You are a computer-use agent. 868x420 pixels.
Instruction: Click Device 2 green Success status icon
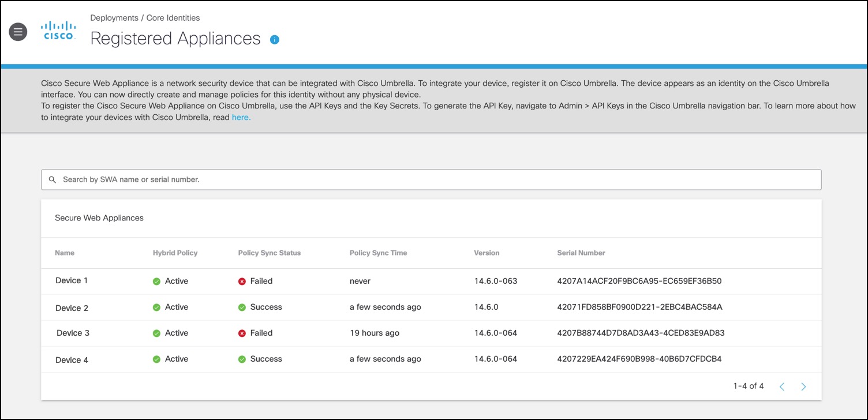tap(242, 307)
